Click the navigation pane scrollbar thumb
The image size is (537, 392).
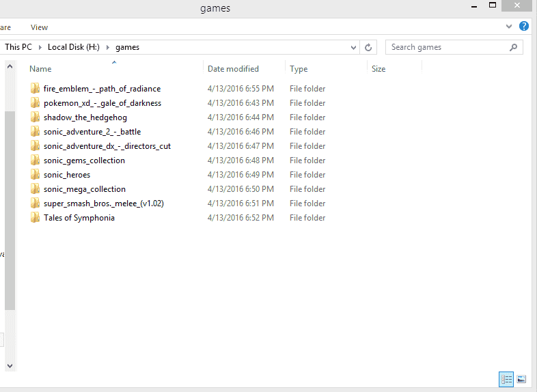(x=10, y=210)
